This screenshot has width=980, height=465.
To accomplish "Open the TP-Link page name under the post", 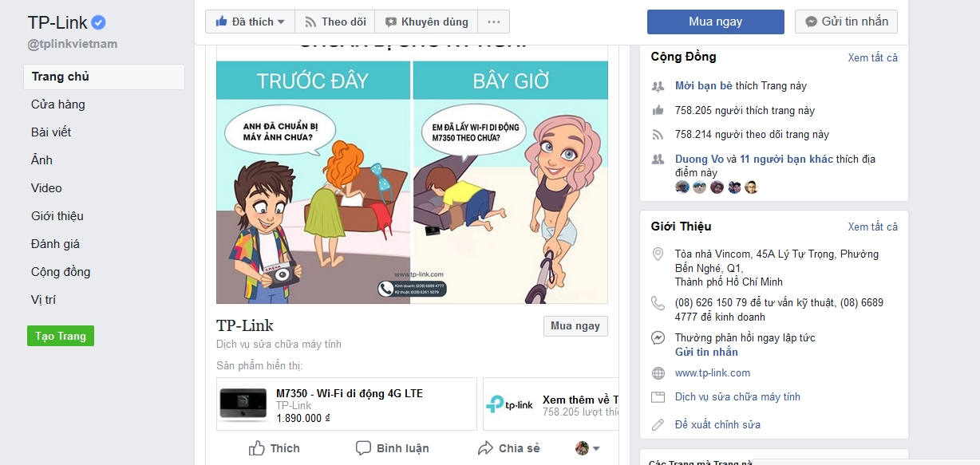I will coord(245,325).
